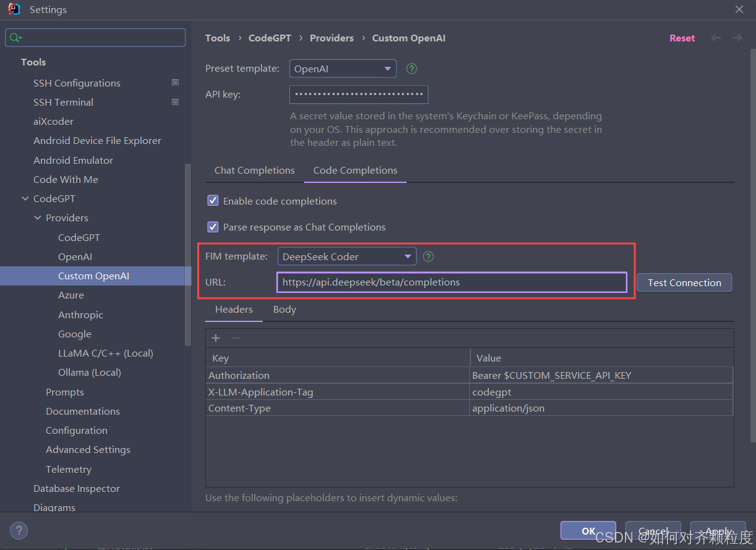The width and height of the screenshot is (756, 550).
Task: Click Providers in the breadcrumb
Action: click(332, 38)
